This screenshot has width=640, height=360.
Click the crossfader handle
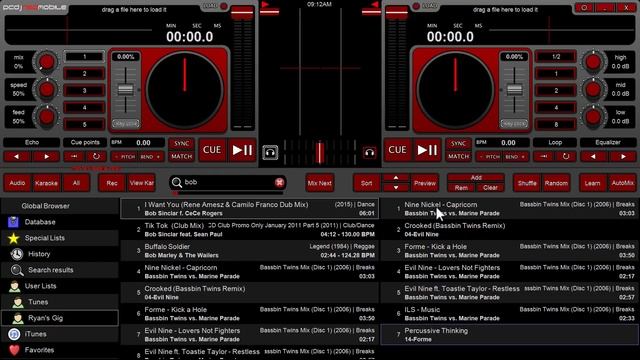pyautogui.click(x=320, y=152)
